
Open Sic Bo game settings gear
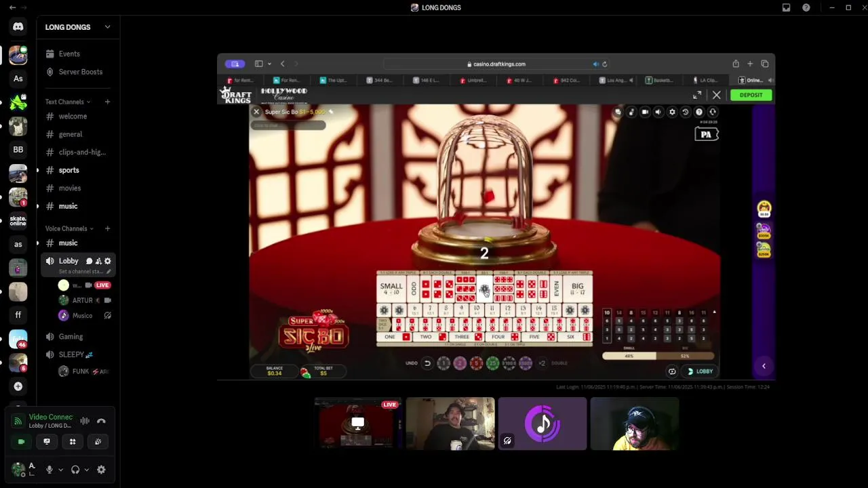(x=672, y=112)
